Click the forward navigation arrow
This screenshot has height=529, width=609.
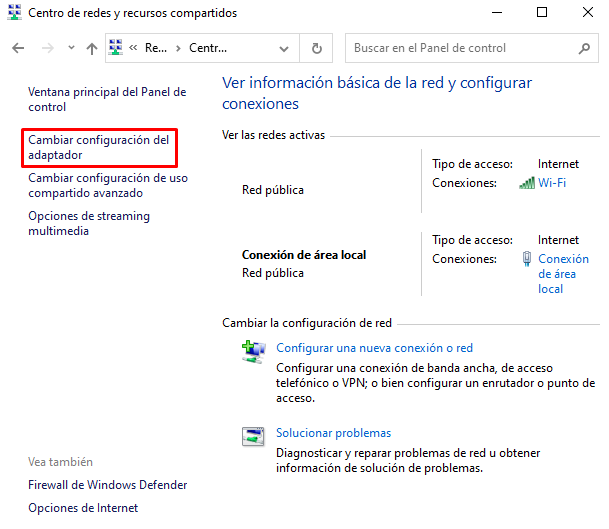coord(48,48)
